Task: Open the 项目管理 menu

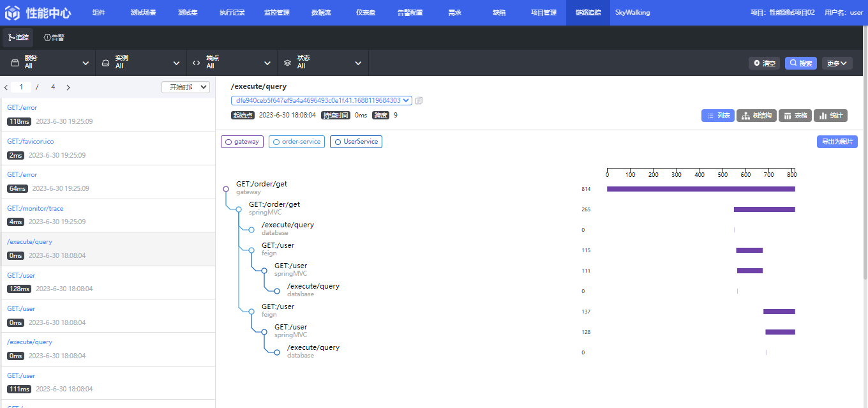Action: click(544, 13)
